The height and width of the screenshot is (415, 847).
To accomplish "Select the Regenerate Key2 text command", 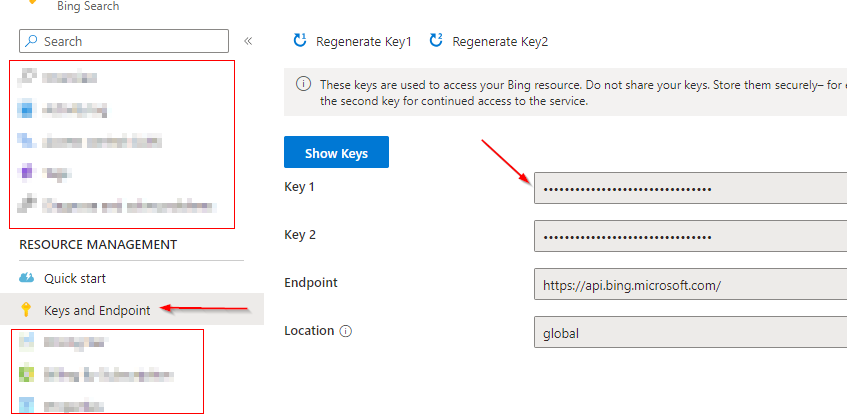I will pyautogui.click(x=500, y=41).
